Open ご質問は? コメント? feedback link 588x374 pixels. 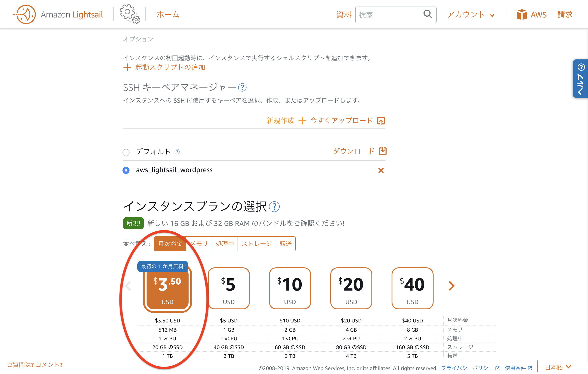point(35,364)
